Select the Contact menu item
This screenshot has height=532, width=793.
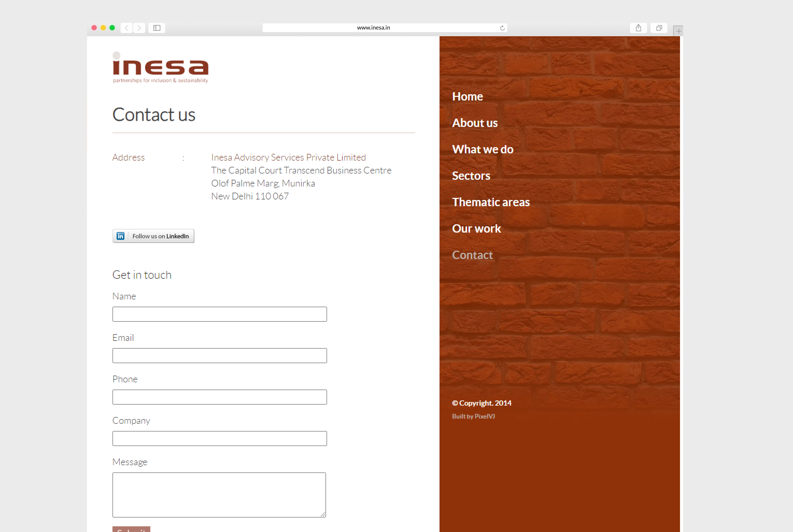(x=472, y=255)
